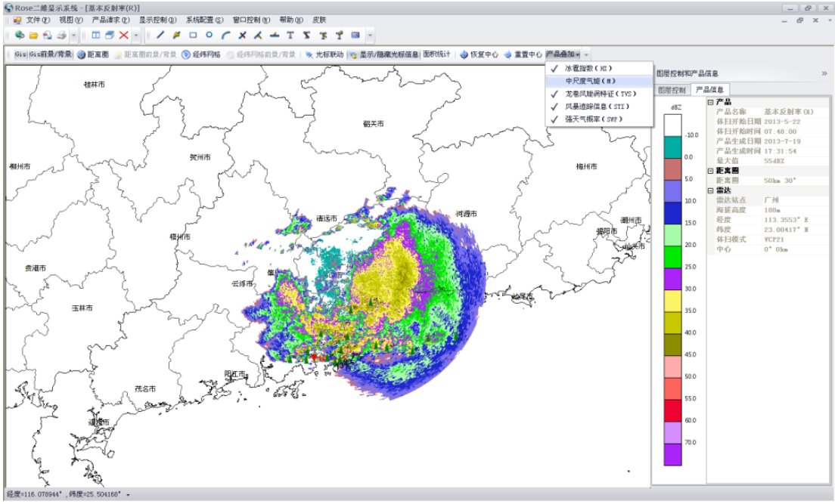
Task: Select 中尺度气旋 (M) overlay option
Action: pos(599,81)
